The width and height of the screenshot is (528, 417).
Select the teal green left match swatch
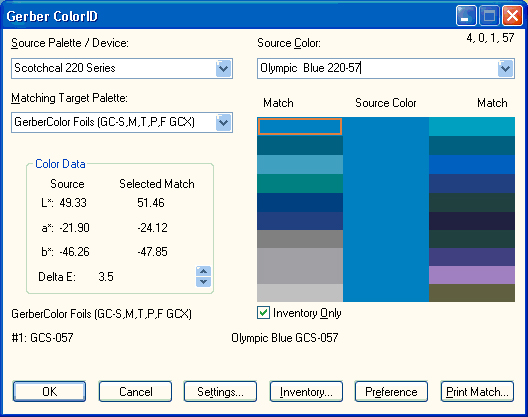pyautogui.click(x=300, y=183)
